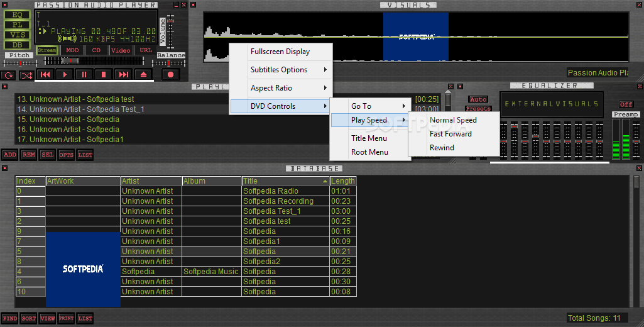
Task: Select playlist item 15 Unknown Artist - Softpedia
Action: coord(68,119)
